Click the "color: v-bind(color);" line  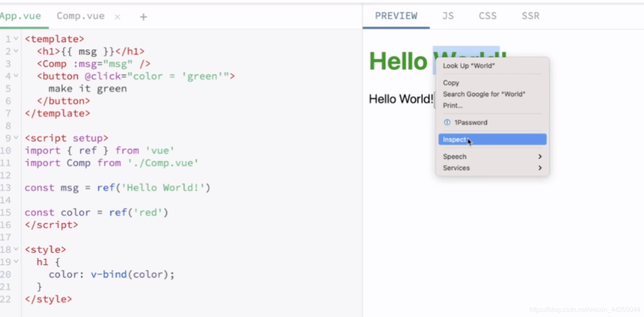[111, 275]
